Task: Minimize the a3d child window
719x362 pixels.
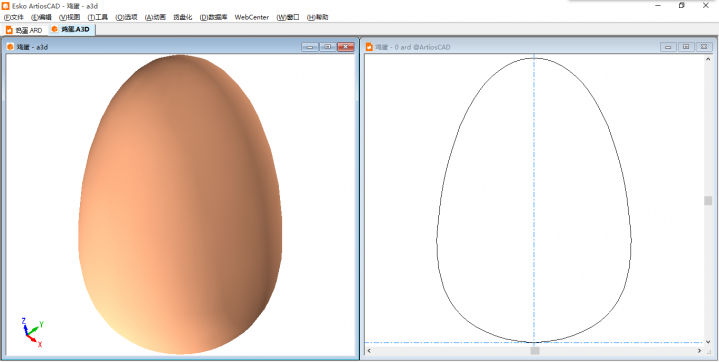Action: click(x=310, y=47)
